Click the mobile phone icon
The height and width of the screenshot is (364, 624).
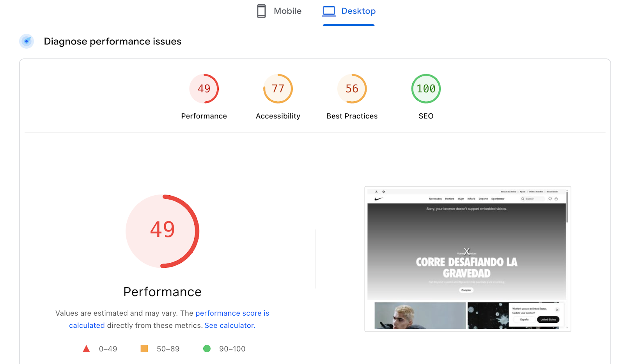pyautogui.click(x=261, y=11)
